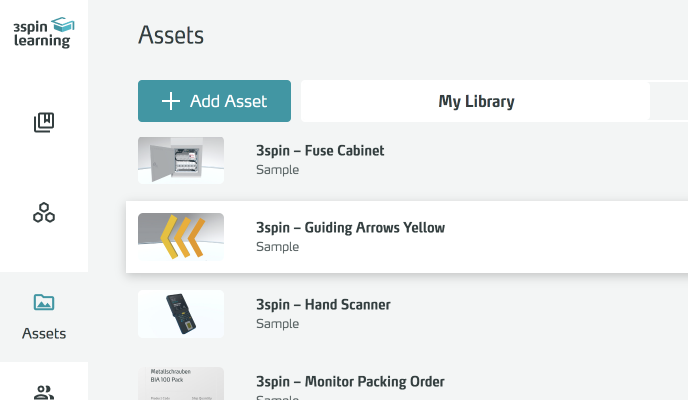Viewport: 688px width, 400px height.
Task: Open the Hand Scanner thumbnail
Action: [181, 314]
